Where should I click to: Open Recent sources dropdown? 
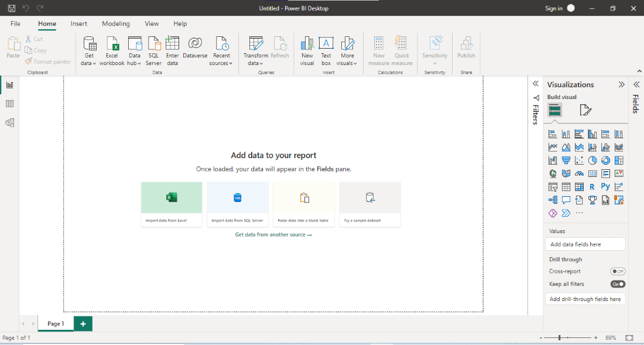tap(221, 51)
